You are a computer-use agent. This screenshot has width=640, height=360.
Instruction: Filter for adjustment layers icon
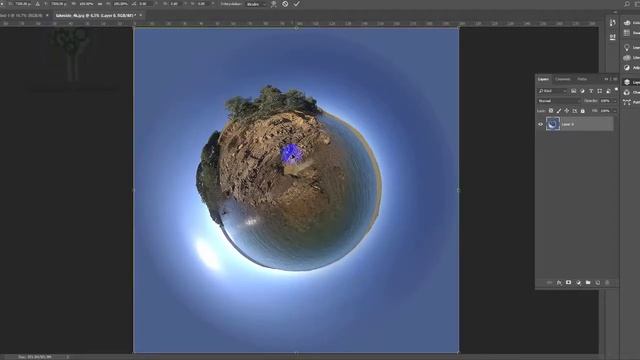582,91
